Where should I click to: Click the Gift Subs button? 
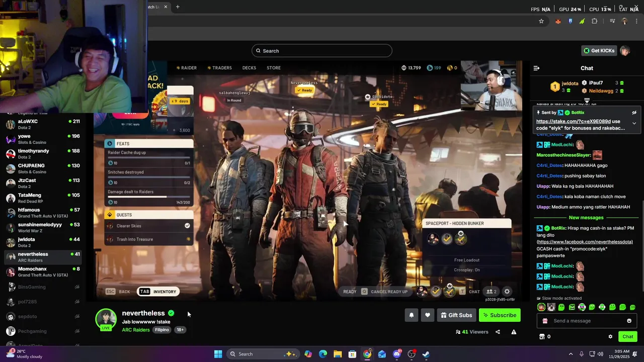pos(456,315)
